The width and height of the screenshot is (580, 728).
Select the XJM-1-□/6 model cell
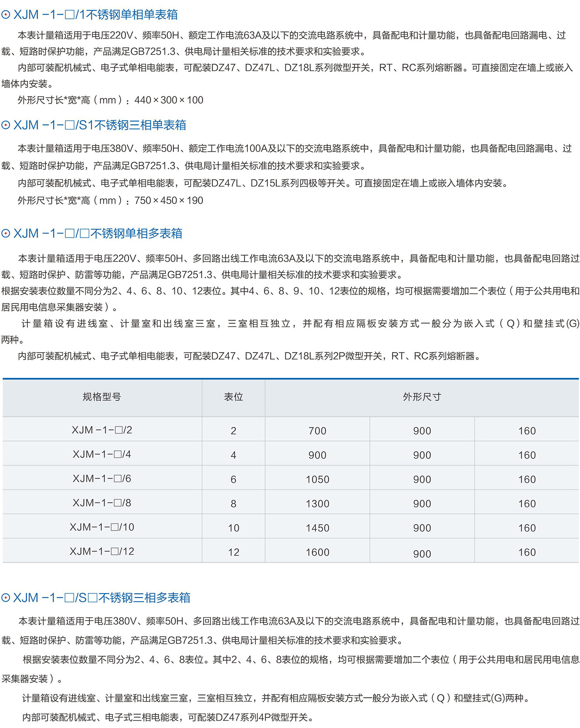(x=102, y=479)
